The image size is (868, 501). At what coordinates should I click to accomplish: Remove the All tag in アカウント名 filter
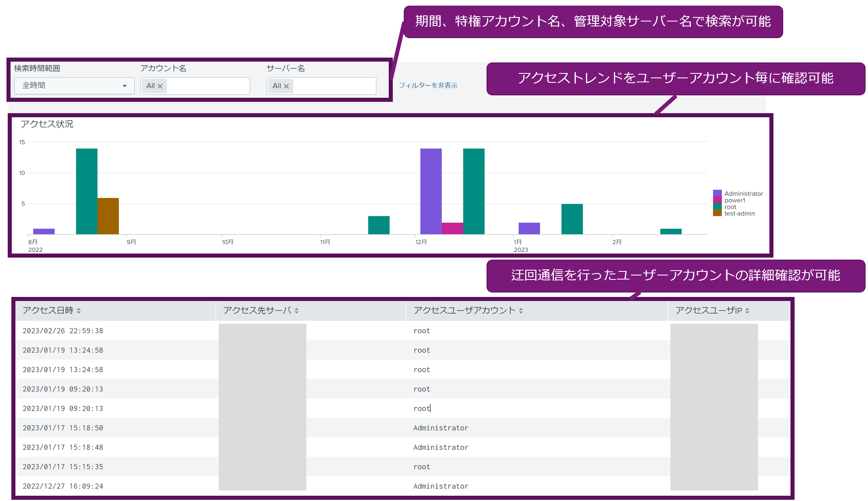(x=160, y=86)
